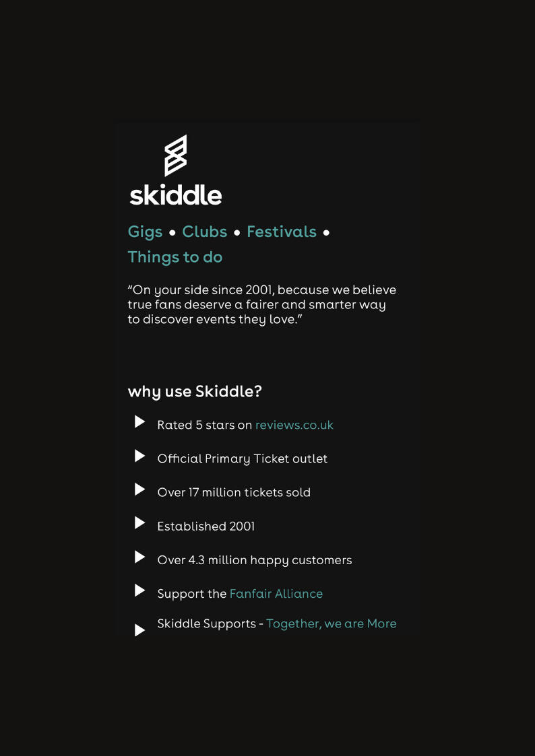535x756 pixels.
Task: Click the skiddle wordmark text
Action: (x=176, y=195)
